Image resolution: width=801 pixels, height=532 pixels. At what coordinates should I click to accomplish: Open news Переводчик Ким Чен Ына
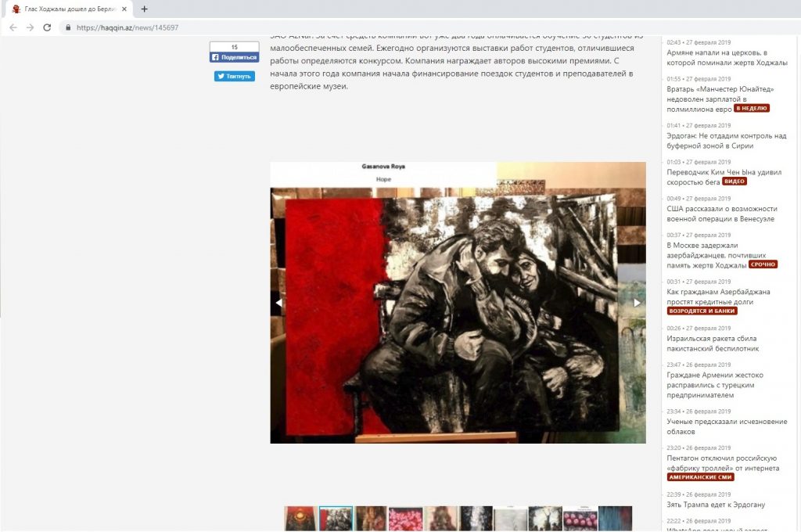[724, 177]
